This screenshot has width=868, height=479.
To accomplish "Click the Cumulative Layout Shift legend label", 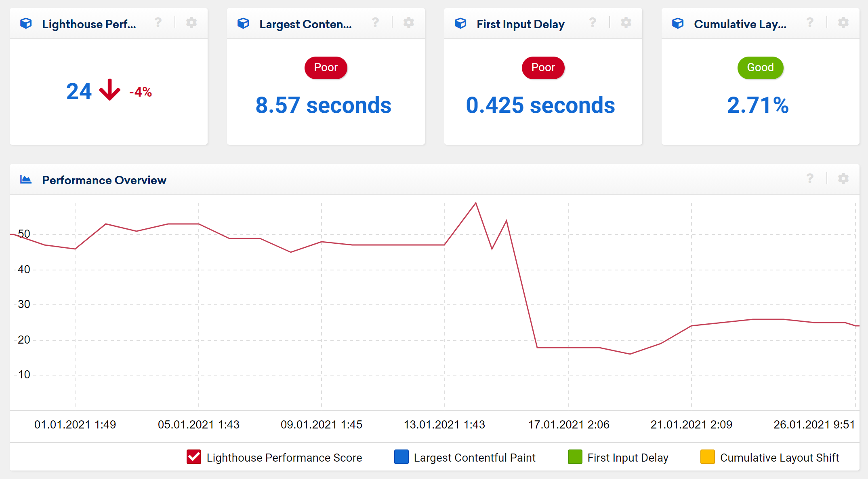I will (x=780, y=458).
